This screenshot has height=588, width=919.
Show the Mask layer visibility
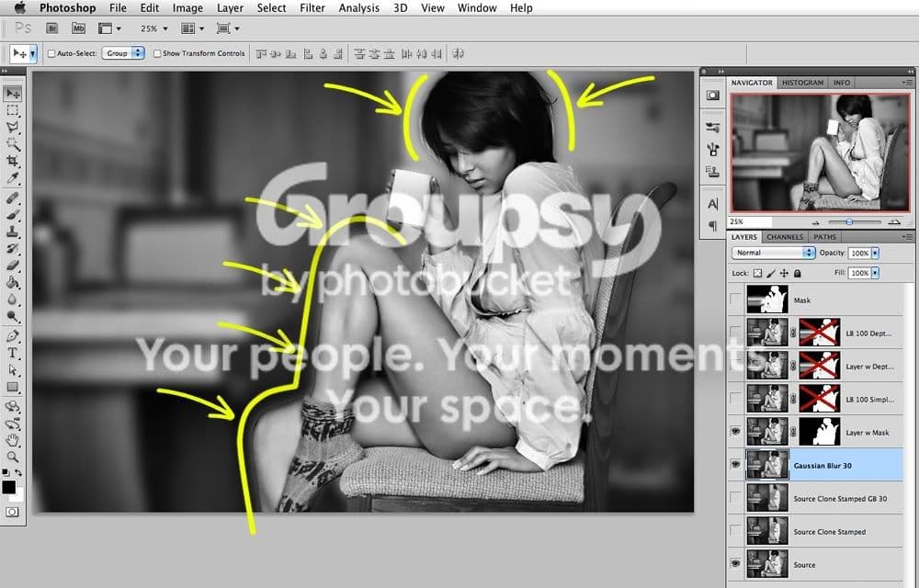point(735,300)
